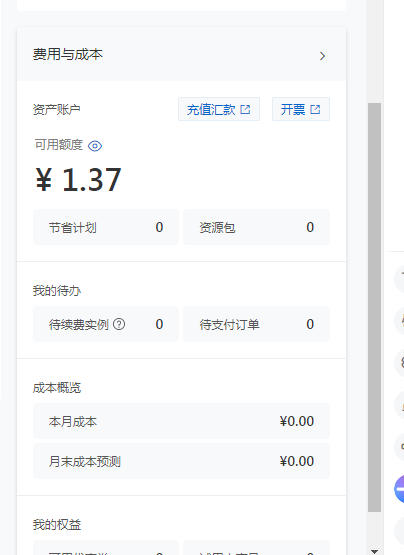The image size is (404, 555).
Task: Open the 开票 invoice button
Action: point(301,109)
